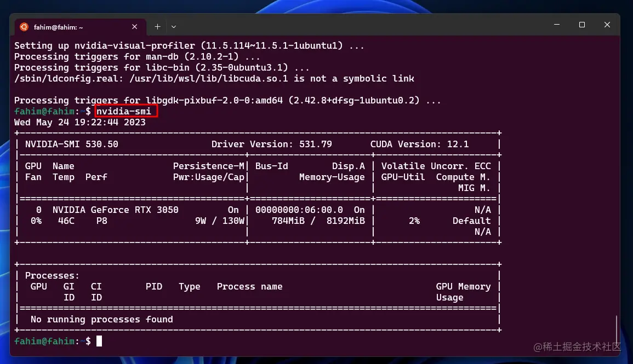Expand the terminal profile dropdown arrow
Screen dimensions: 633x364
(x=174, y=27)
